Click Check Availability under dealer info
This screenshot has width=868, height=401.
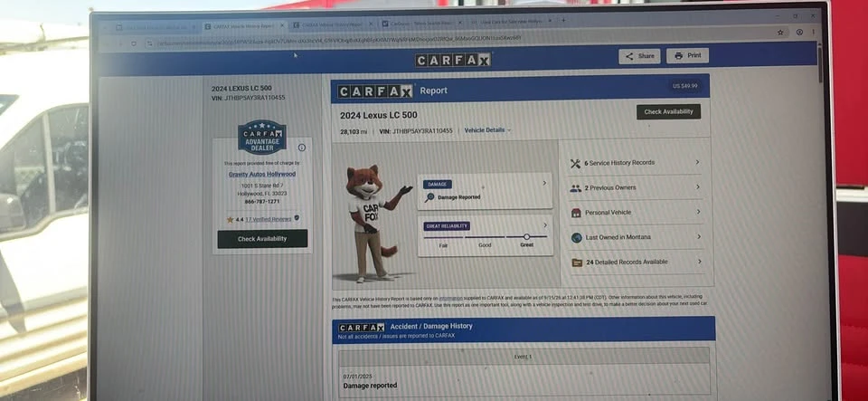[262, 239]
